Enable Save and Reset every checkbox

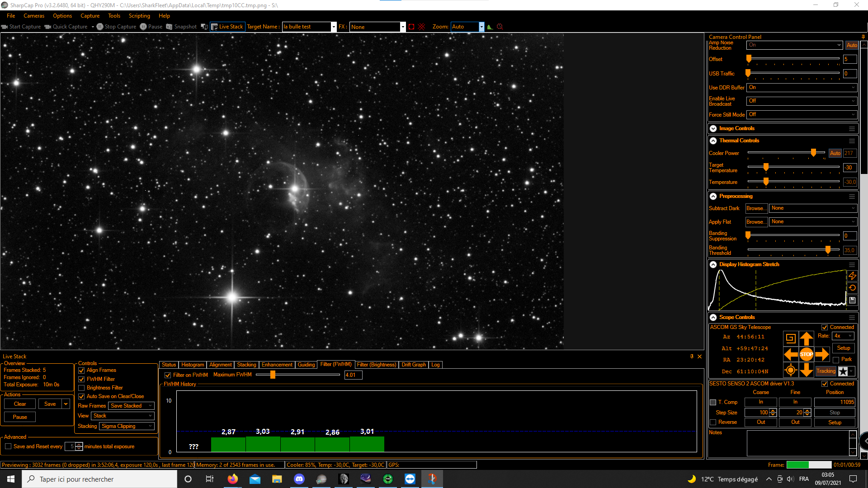pyautogui.click(x=8, y=446)
